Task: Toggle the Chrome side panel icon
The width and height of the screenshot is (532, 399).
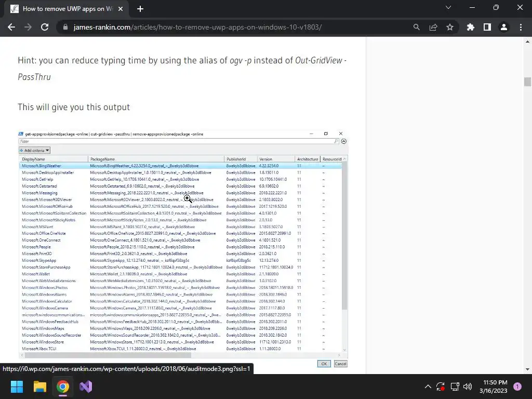Action: click(x=487, y=27)
